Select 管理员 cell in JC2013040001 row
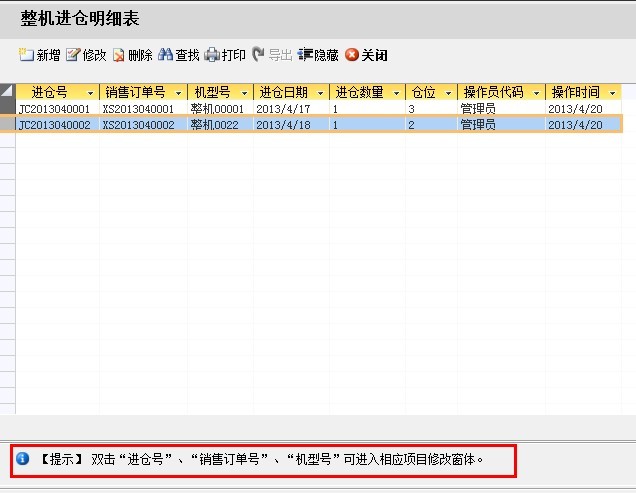636x493 pixels. [501, 109]
